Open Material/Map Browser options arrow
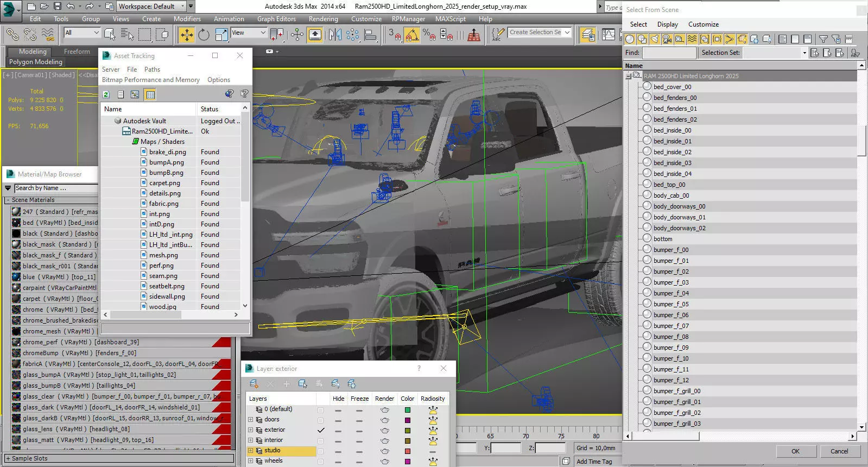The width and height of the screenshot is (868, 467). [x=8, y=188]
